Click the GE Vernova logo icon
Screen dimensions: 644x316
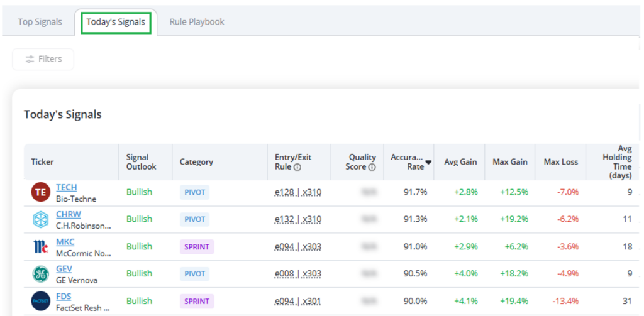40,274
